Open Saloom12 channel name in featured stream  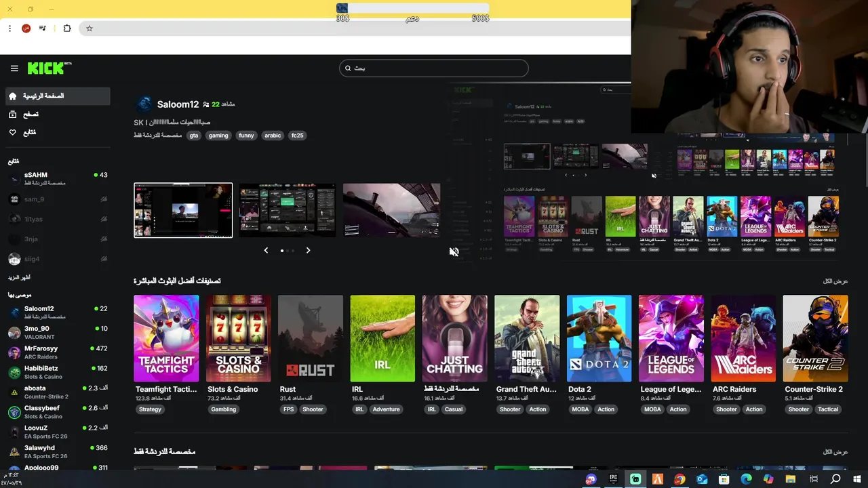178,104
